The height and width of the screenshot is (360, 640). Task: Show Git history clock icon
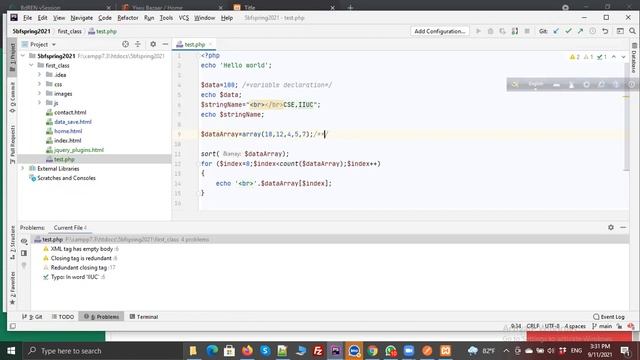(x=592, y=31)
